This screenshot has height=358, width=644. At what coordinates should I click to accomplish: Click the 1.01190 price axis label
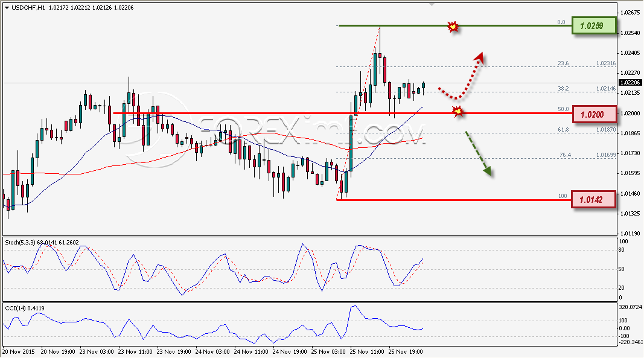[630, 234]
